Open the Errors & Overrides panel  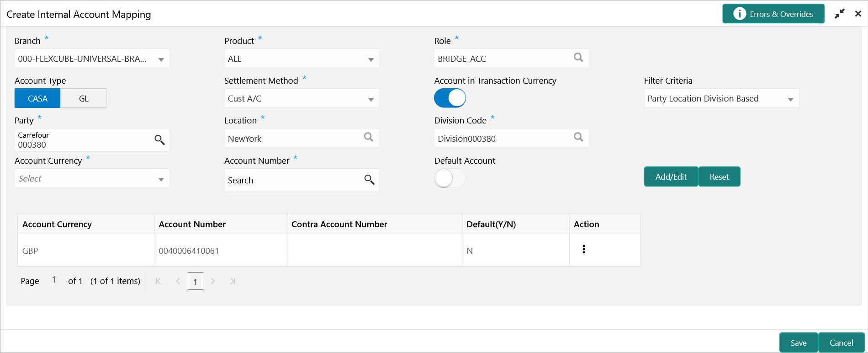[x=773, y=14]
